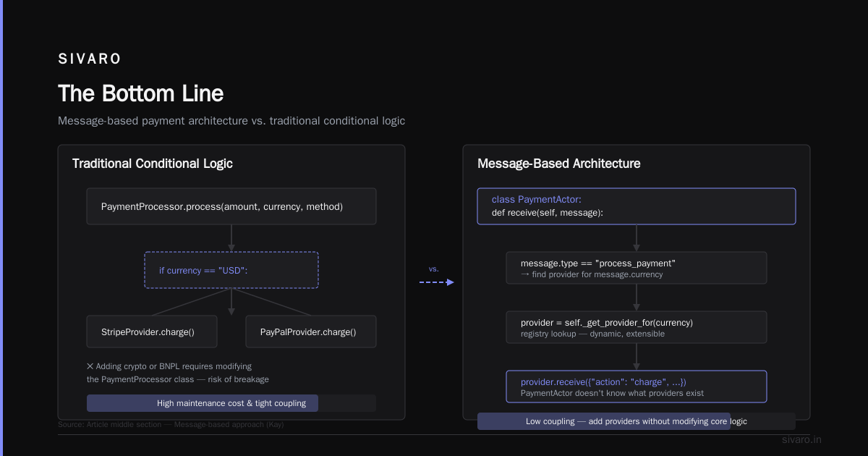The image size is (868, 456).
Task: Click the SIVARO logo text
Action: 90,59
